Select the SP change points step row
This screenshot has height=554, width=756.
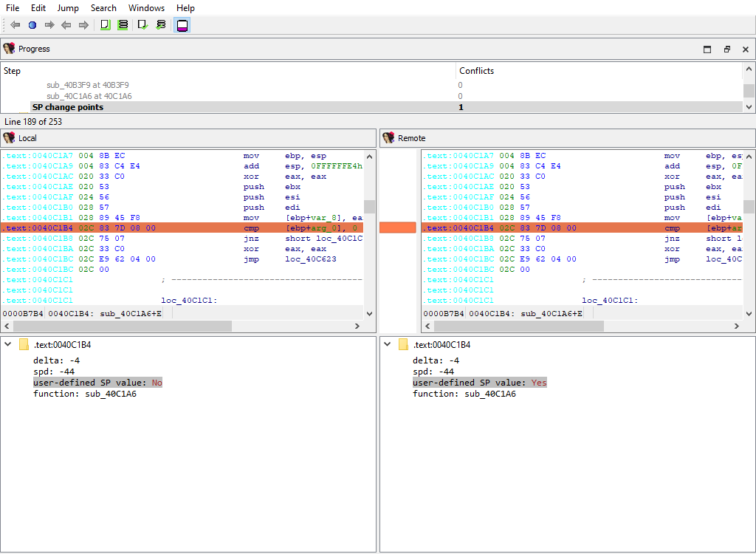coord(67,107)
